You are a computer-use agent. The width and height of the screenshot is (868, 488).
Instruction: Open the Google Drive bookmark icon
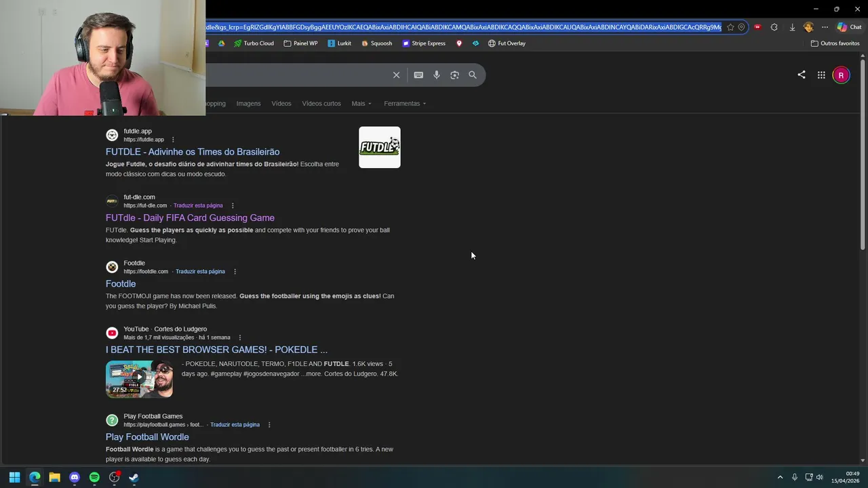(221, 43)
